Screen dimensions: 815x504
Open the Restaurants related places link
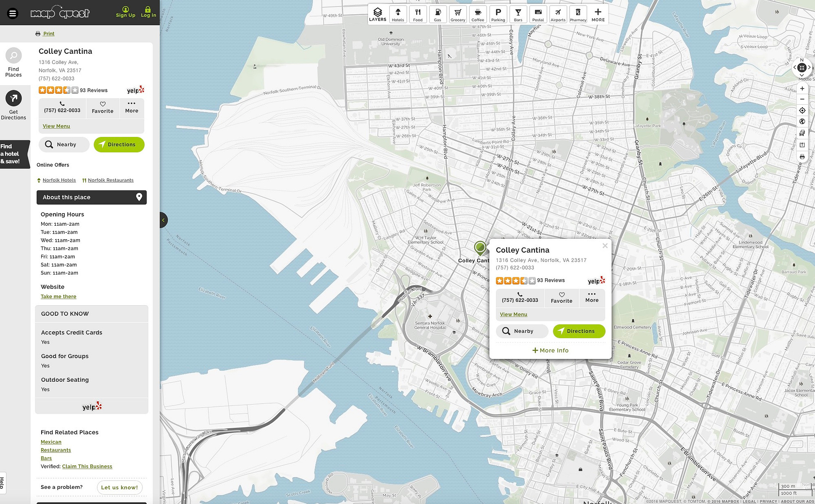pos(56,450)
